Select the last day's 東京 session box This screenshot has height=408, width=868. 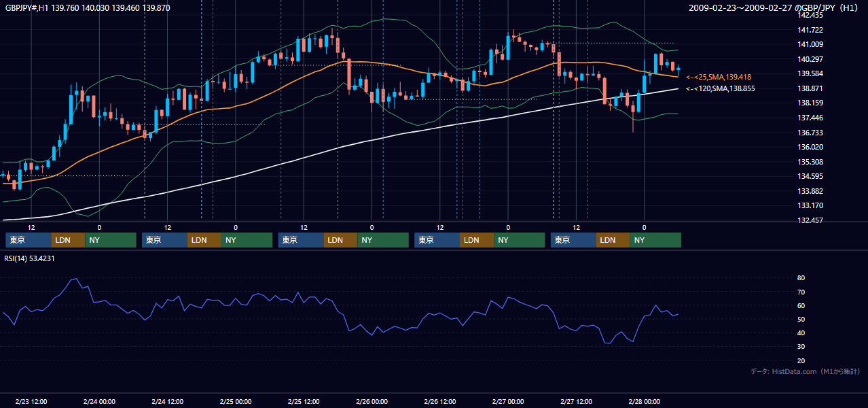pos(573,240)
